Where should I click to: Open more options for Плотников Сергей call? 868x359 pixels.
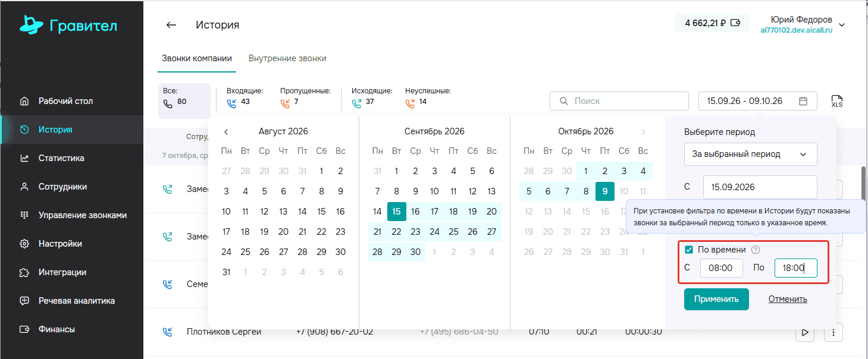pyautogui.click(x=833, y=332)
